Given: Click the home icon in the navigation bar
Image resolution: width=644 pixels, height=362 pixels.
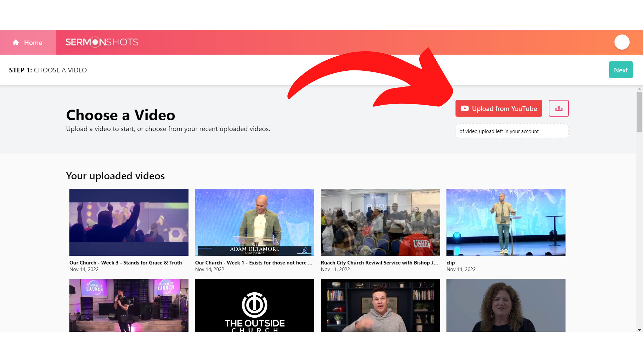Looking at the screenshot, I should (x=15, y=42).
